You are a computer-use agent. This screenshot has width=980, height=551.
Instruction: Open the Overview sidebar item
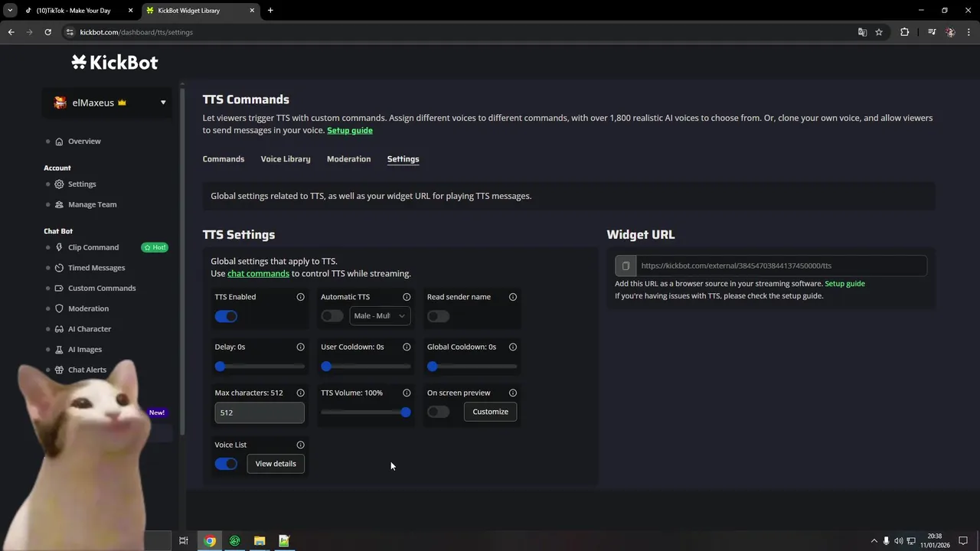(x=84, y=141)
